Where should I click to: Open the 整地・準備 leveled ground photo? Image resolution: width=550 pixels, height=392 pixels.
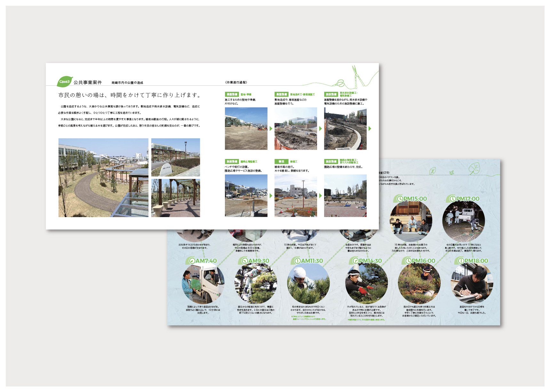246,129
